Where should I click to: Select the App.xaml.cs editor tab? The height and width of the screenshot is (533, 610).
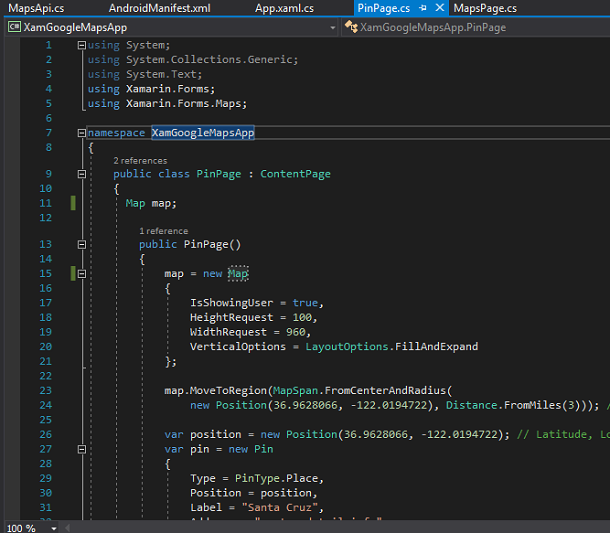pos(284,8)
